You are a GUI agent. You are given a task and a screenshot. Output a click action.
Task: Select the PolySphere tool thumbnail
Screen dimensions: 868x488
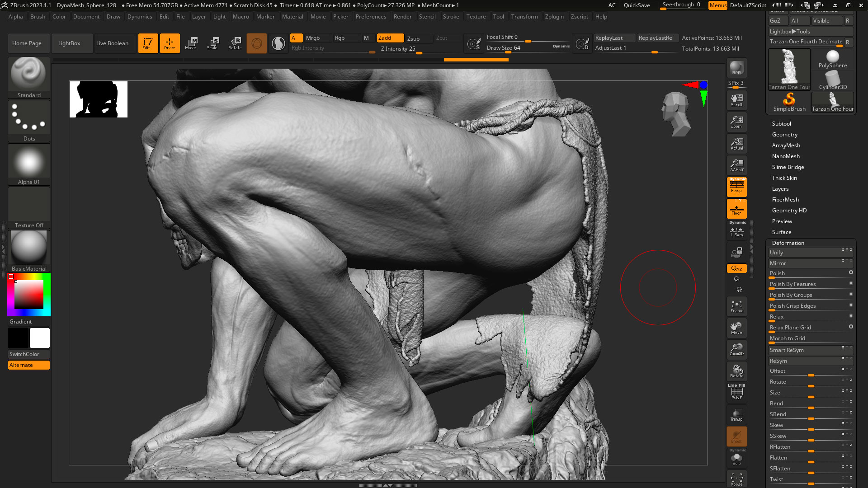832,59
